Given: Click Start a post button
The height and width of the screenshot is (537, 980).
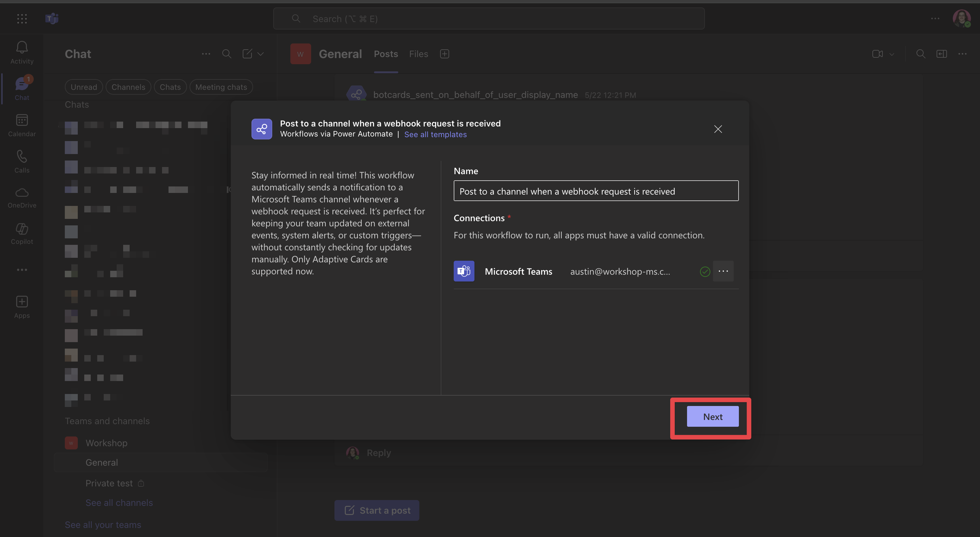Looking at the screenshot, I should coord(377,510).
